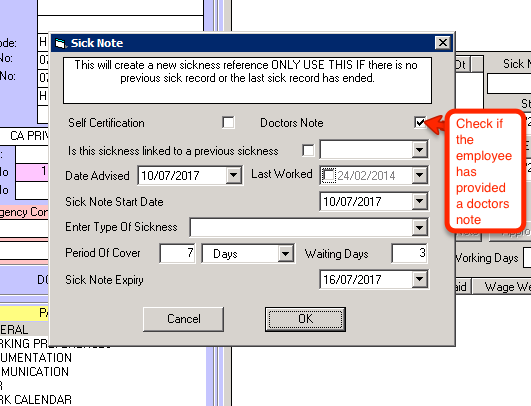The height and width of the screenshot is (406, 531).
Task: Click the Wage We column header in background
Action: coord(502,287)
